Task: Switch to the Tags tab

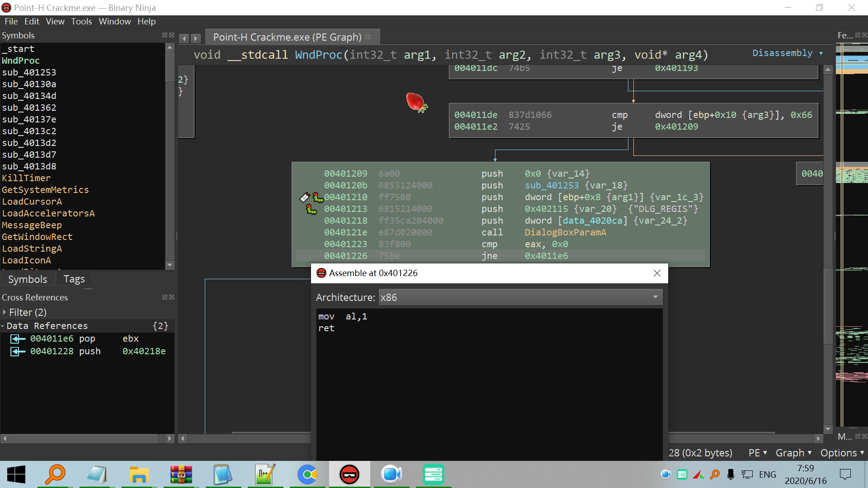Action: [74, 279]
